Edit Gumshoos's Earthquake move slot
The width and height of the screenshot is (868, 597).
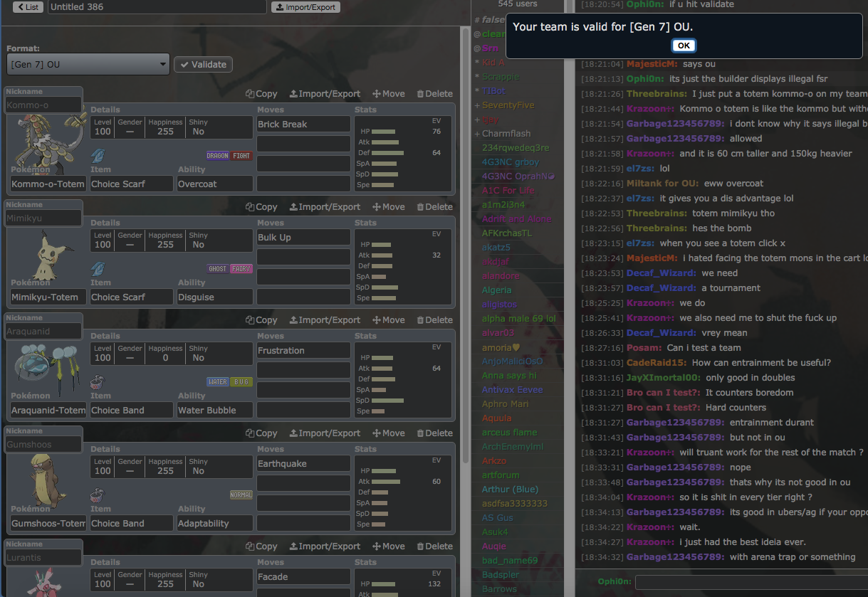point(303,463)
